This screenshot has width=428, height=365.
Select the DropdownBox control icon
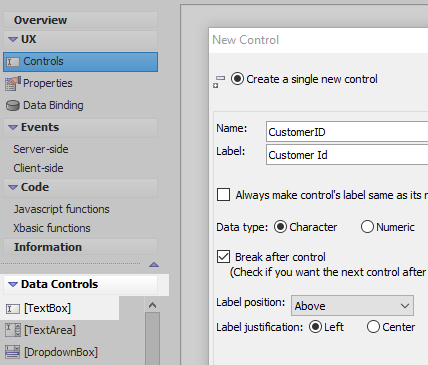coord(13,352)
